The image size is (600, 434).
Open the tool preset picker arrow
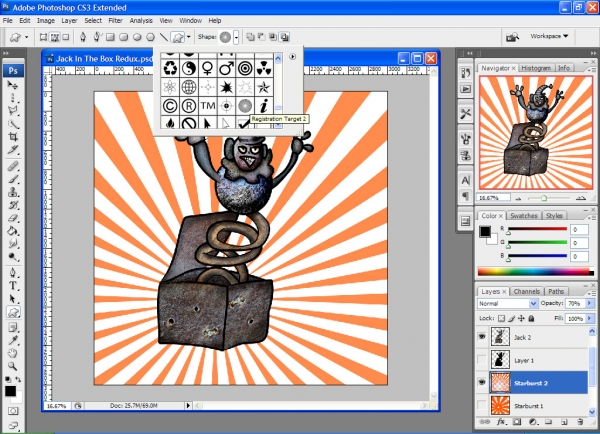pos(26,37)
